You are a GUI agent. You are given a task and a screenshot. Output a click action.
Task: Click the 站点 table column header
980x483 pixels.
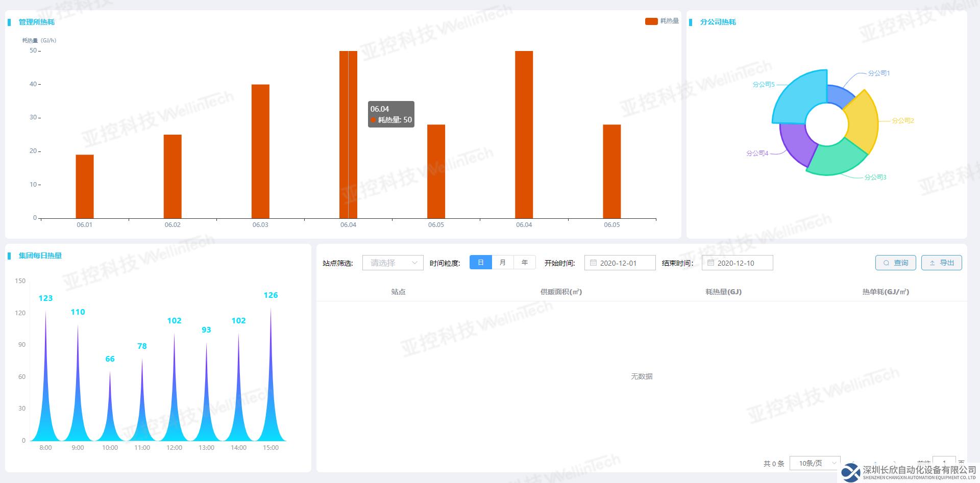pyautogui.click(x=398, y=292)
